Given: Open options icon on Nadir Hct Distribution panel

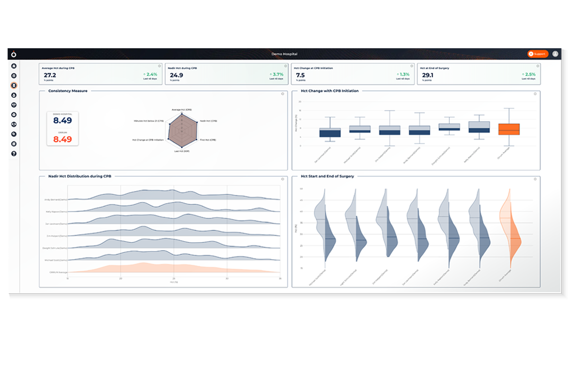Looking at the screenshot, I should point(283,179).
